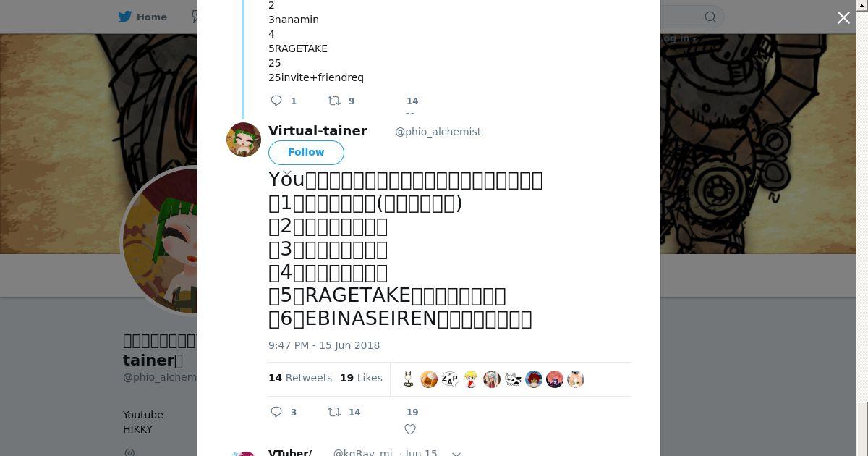The image size is (868, 456).
Task: Click the ZAP liker avatar
Action: coord(450,379)
